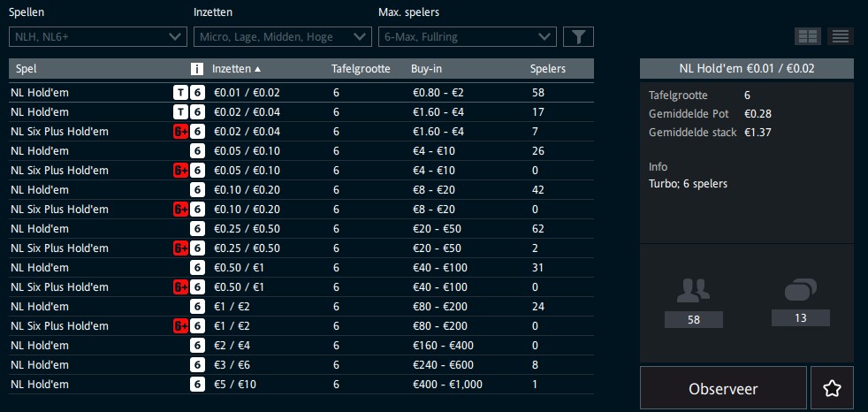
Task: Click Turbo 'T' badge on €0.01/€0.02 row
Action: point(180,92)
